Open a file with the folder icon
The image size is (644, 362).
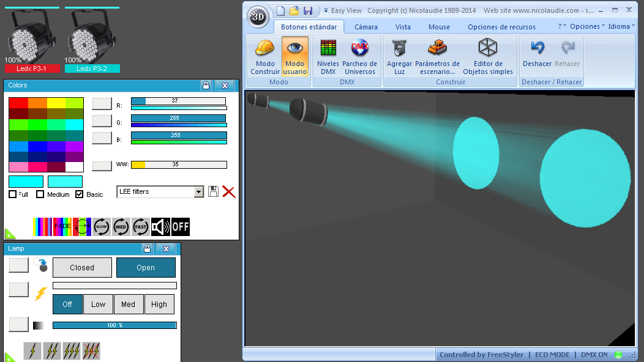pyautogui.click(x=294, y=10)
